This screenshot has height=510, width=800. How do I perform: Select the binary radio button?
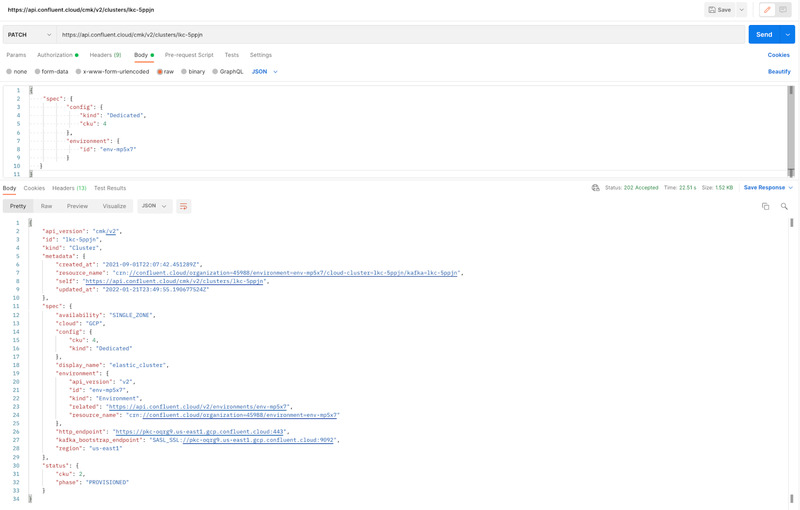pos(184,72)
